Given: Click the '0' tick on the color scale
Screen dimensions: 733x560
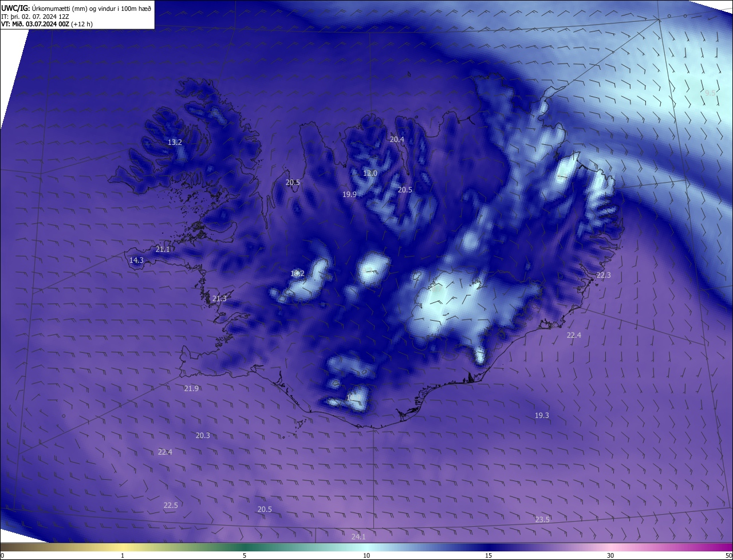Looking at the screenshot, I should pos(2,555).
